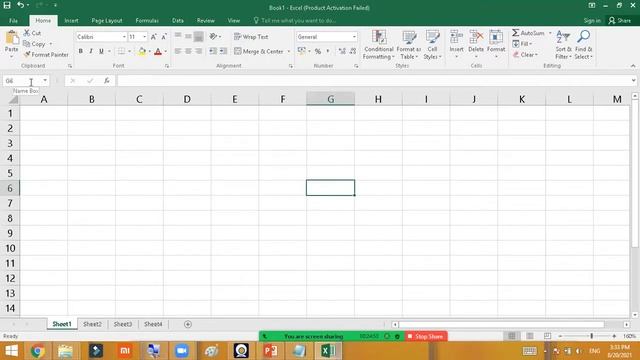Click the Save icon in the title bar
This screenshot has width=640, height=360.
tap(7, 5)
